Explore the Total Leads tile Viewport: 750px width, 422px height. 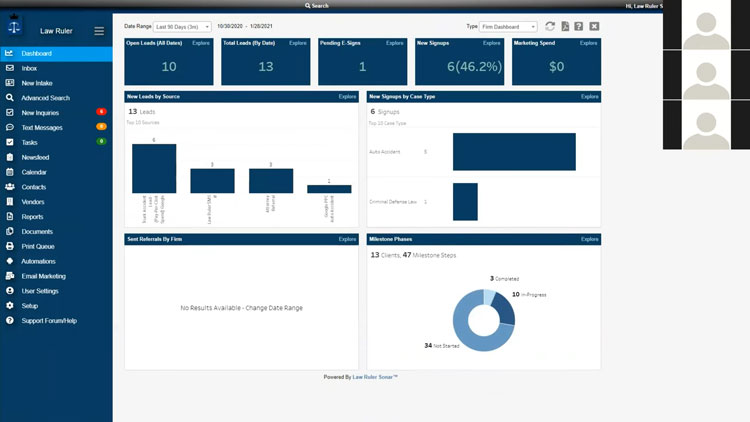pos(298,43)
